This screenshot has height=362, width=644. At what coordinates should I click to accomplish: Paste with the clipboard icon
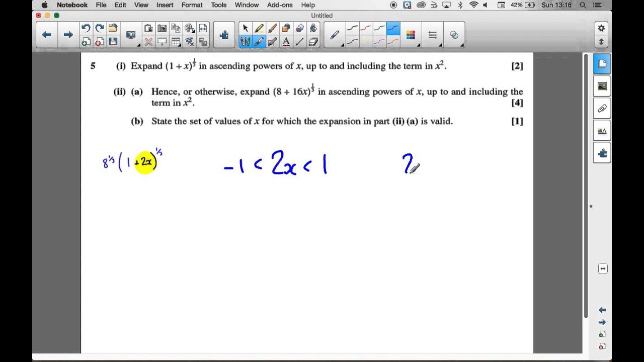tap(149, 28)
